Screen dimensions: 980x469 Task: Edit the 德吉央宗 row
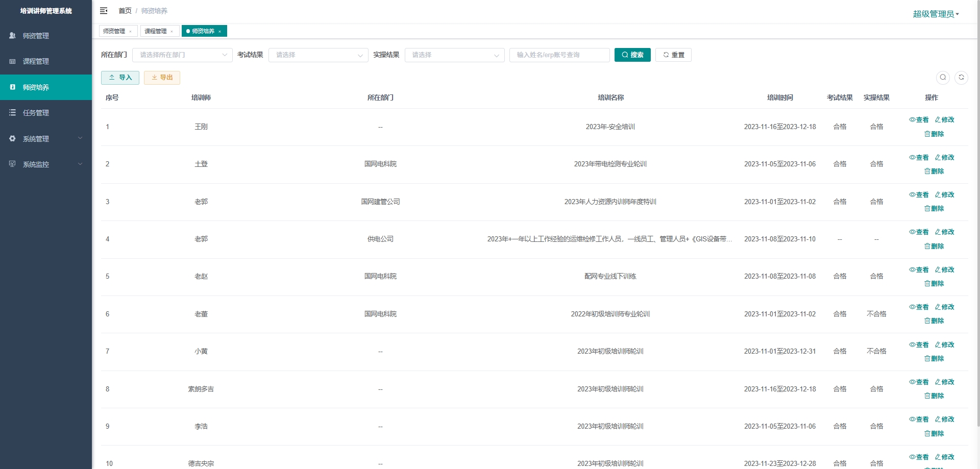pyautogui.click(x=944, y=457)
